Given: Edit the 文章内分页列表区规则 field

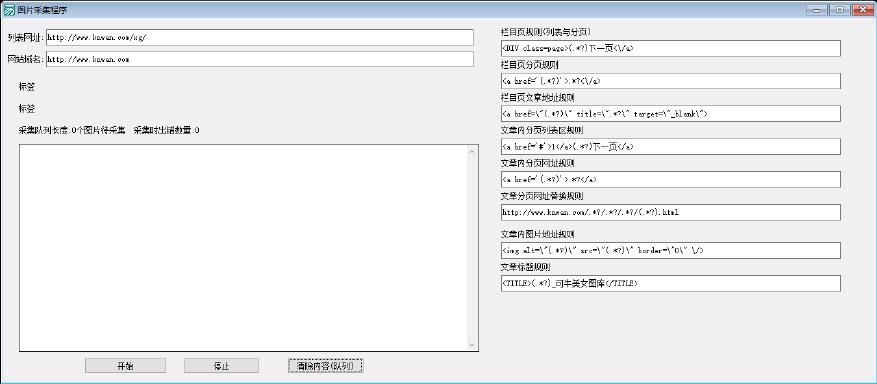Looking at the screenshot, I should click(x=671, y=146).
